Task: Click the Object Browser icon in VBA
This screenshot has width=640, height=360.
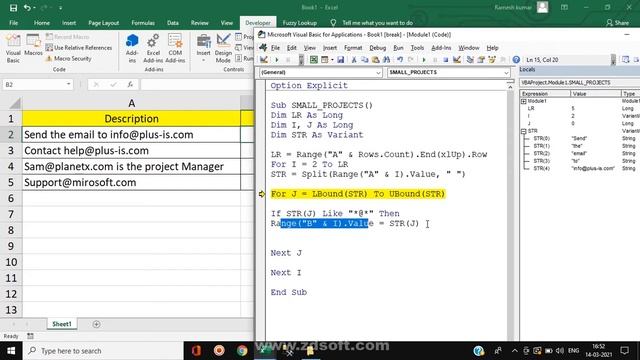Action: (x=492, y=60)
